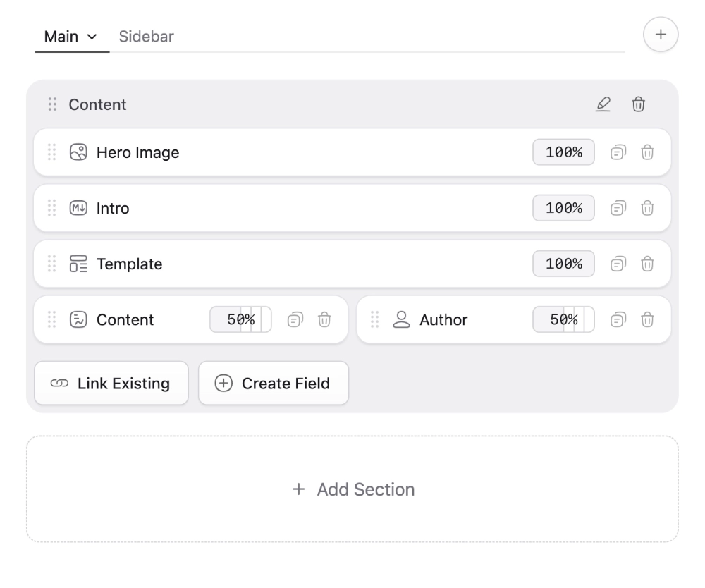Delete the Template field
705x588 pixels.
(x=647, y=264)
